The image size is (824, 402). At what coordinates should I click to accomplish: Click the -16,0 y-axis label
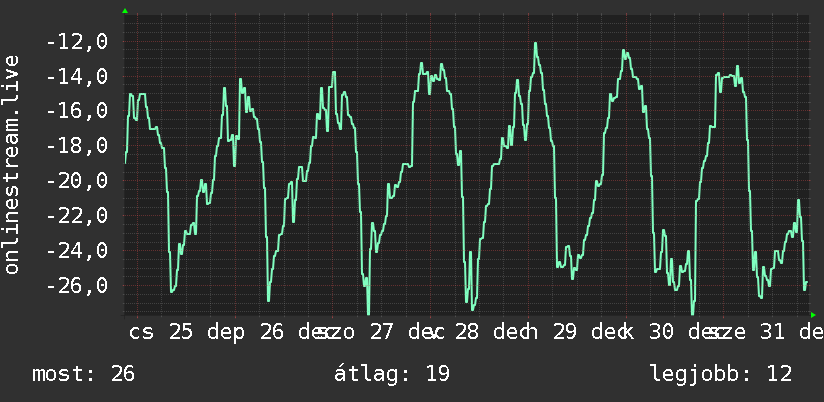77,111
